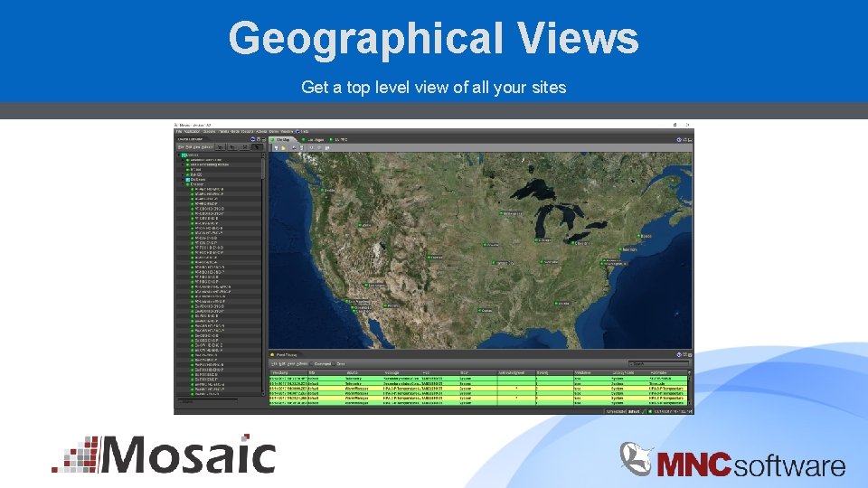This screenshot has width=868, height=488.
Task: Click the event table vertical scrollbar
Action: [x=689, y=390]
